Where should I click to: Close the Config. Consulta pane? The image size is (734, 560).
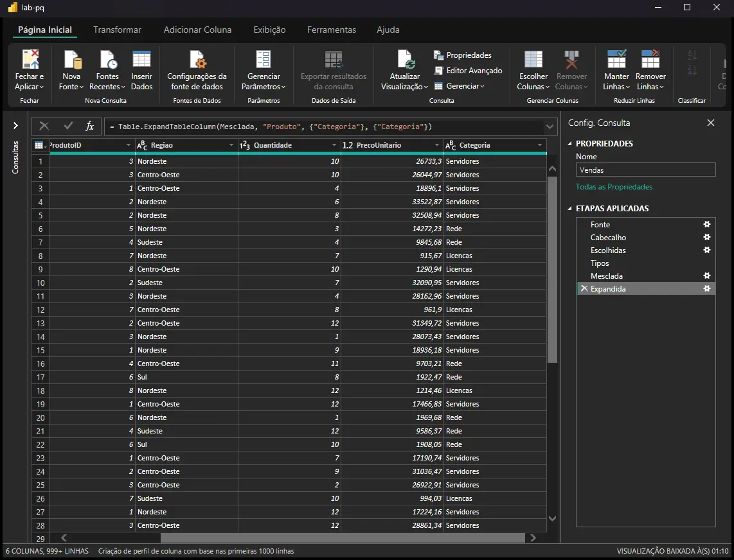point(711,123)
